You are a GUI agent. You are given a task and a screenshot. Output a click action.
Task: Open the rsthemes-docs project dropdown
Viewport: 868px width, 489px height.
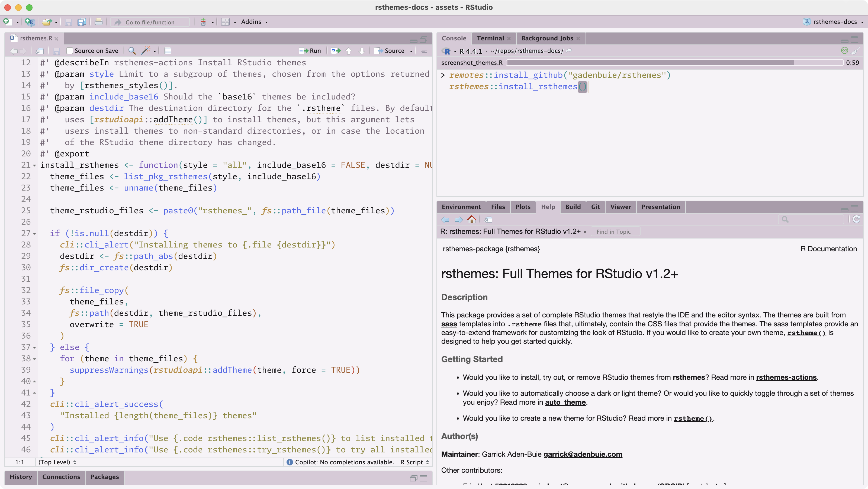(x=834, y=22)
